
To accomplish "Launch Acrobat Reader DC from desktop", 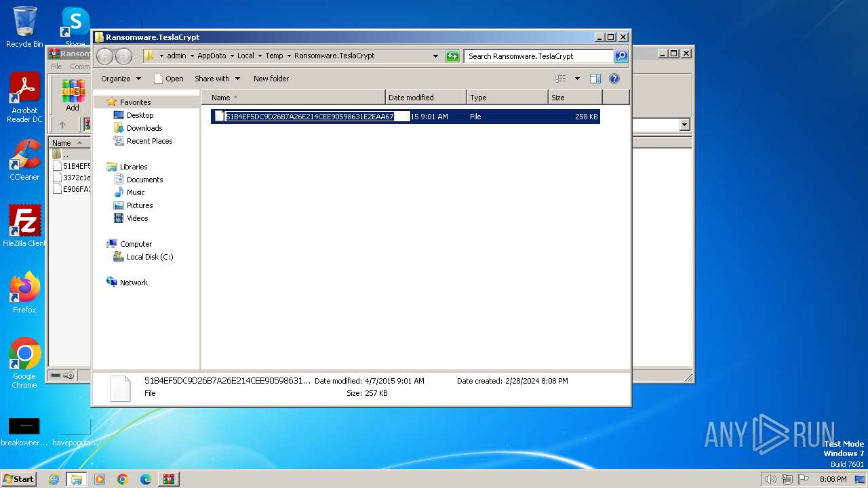I will [x=24, y=98].
